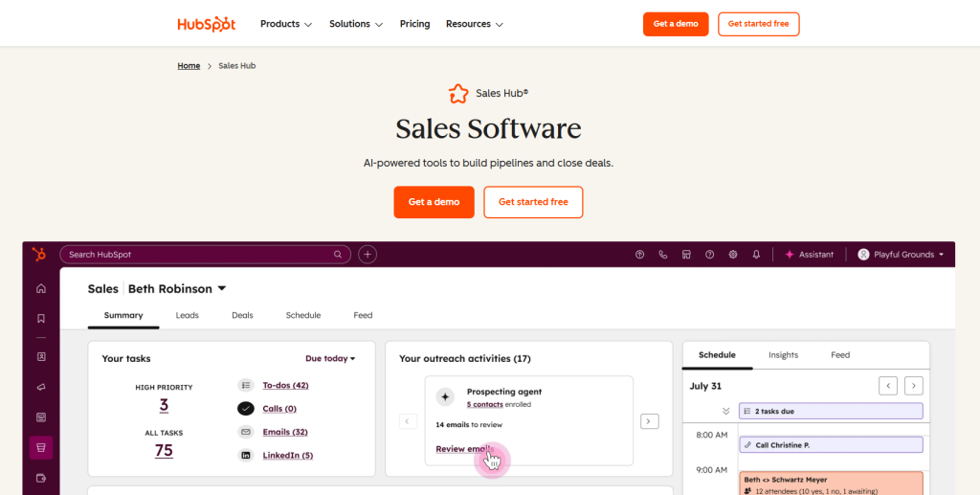Screen dimensions: 980x495
Task: Open the Beth Robinson user dropdown caret
Action: pos(222,289)
